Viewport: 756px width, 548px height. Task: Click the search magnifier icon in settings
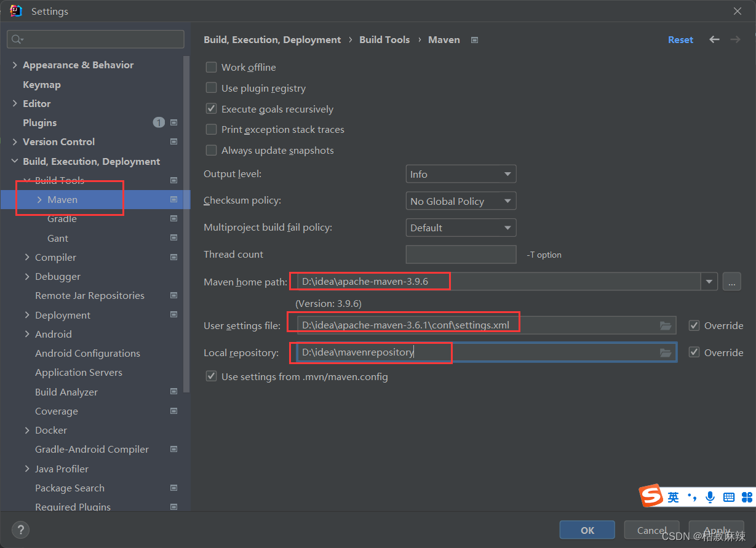tap(16, 39)
